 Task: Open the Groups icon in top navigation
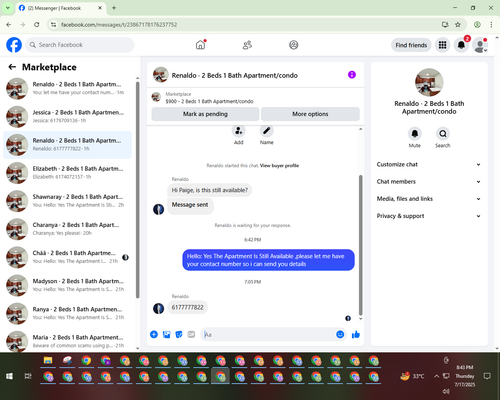(294, 45)
